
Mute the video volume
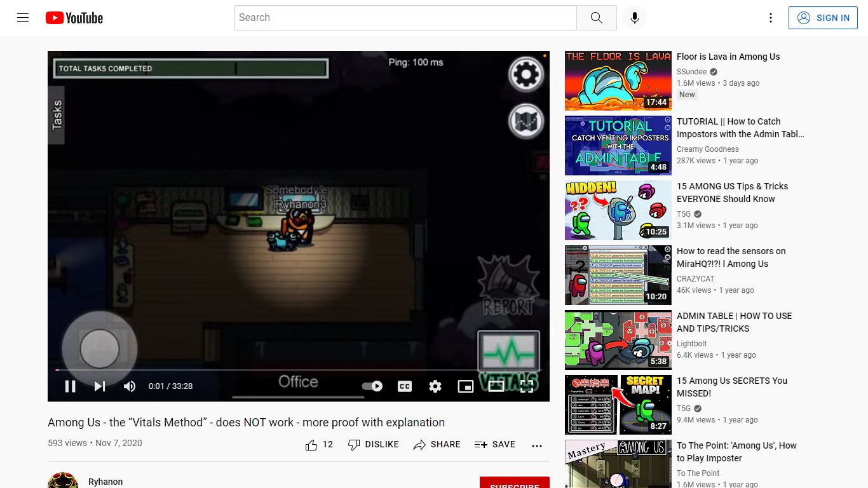click(x=129, y=386)
